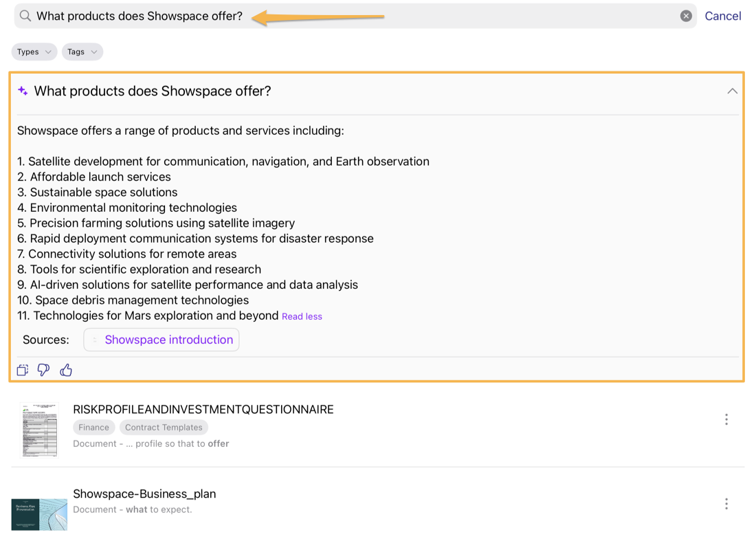Screen dimensions: 756x537
Task: Open the Types filter dropdown
Action: (34, 52)
